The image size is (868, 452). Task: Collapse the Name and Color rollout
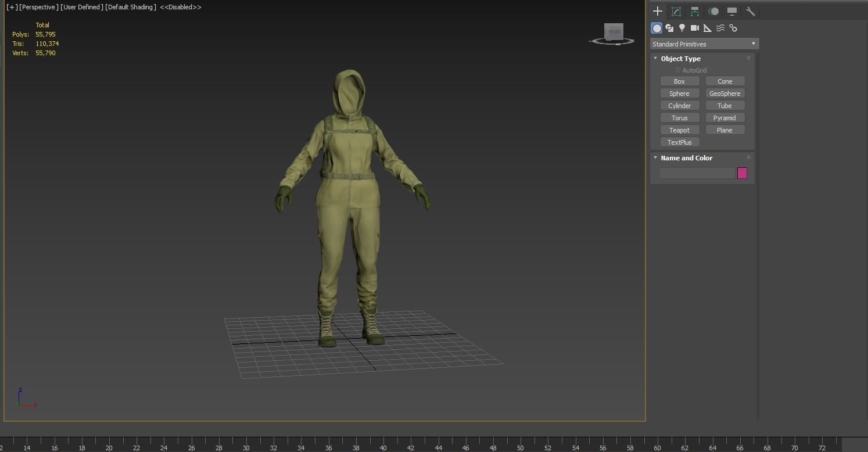click(x=655, y=157)
